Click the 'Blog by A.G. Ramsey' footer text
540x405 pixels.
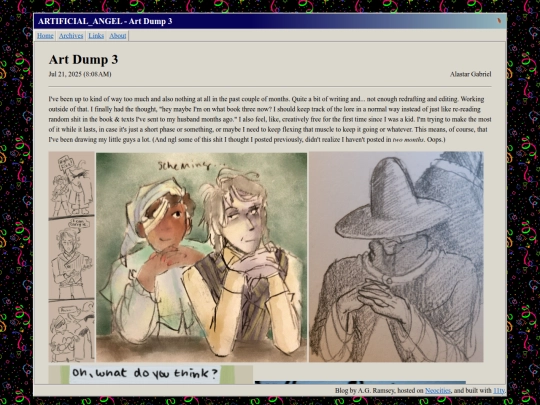pos(365,391)
